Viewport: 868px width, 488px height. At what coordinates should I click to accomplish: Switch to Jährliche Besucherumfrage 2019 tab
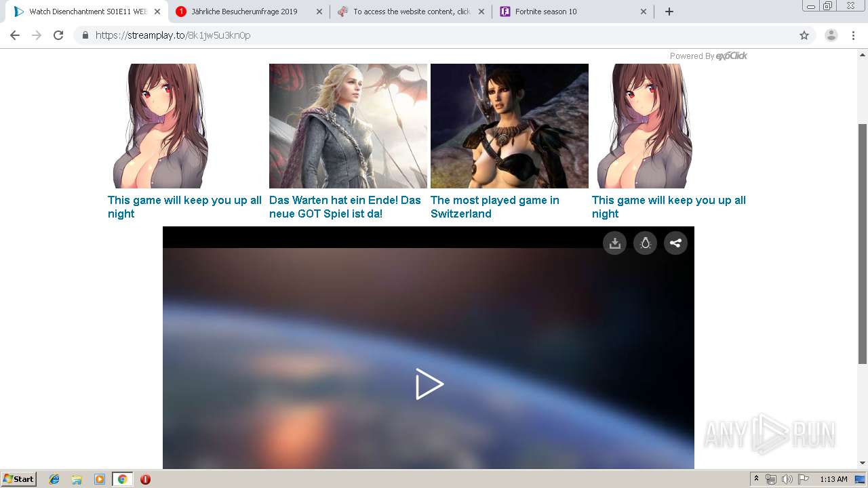pyautogui.click(x=244, y=12)
